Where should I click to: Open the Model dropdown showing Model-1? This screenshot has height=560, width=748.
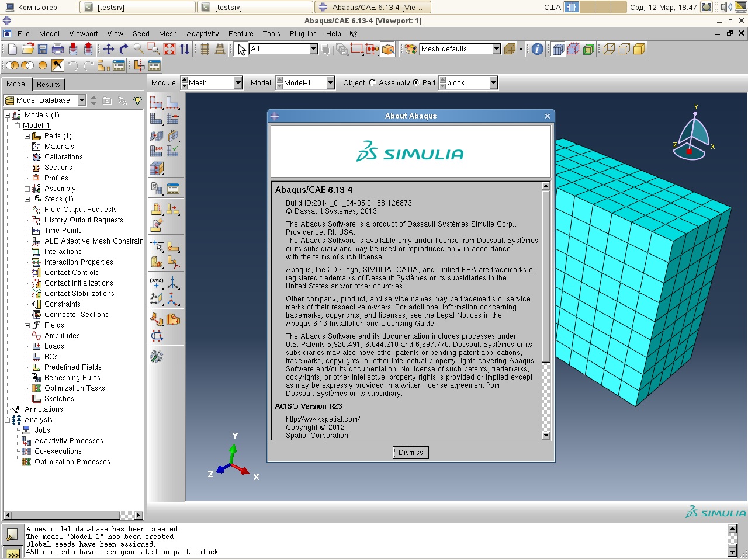[330, 83]
